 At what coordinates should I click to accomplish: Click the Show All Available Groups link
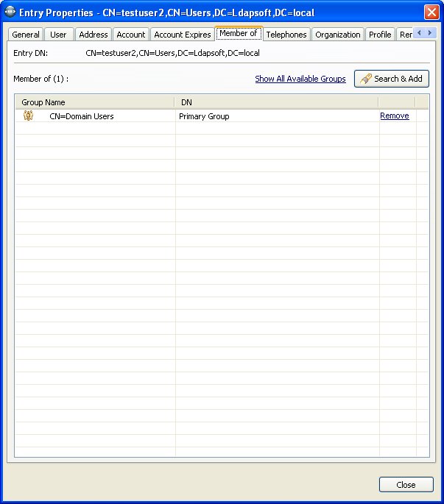pyautogui.click(x=300, y=79)
